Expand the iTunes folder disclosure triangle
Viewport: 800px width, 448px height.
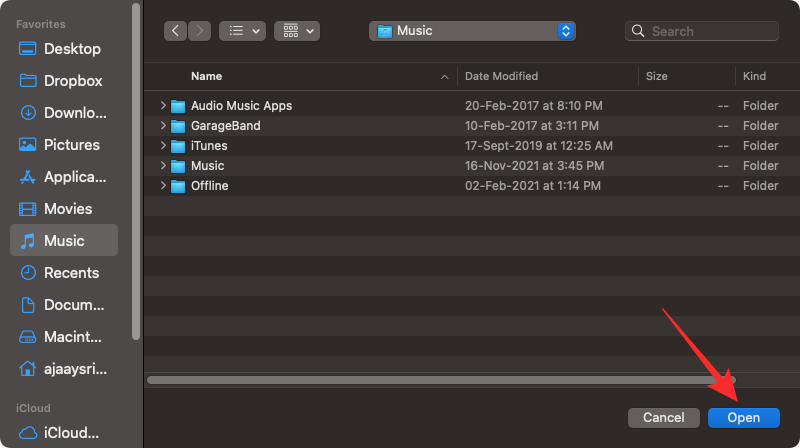163,146
